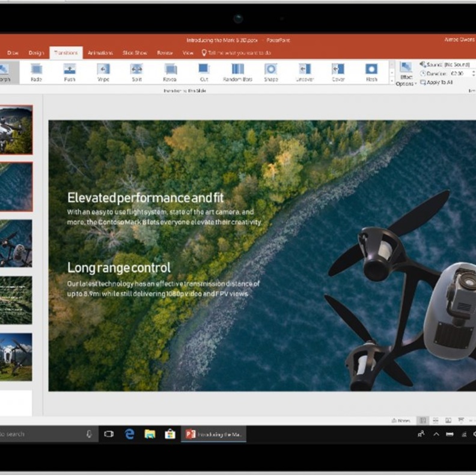Switch to Slide Sorter view
This screenshot has height=476, width=476.
click(x=435, y=421)
